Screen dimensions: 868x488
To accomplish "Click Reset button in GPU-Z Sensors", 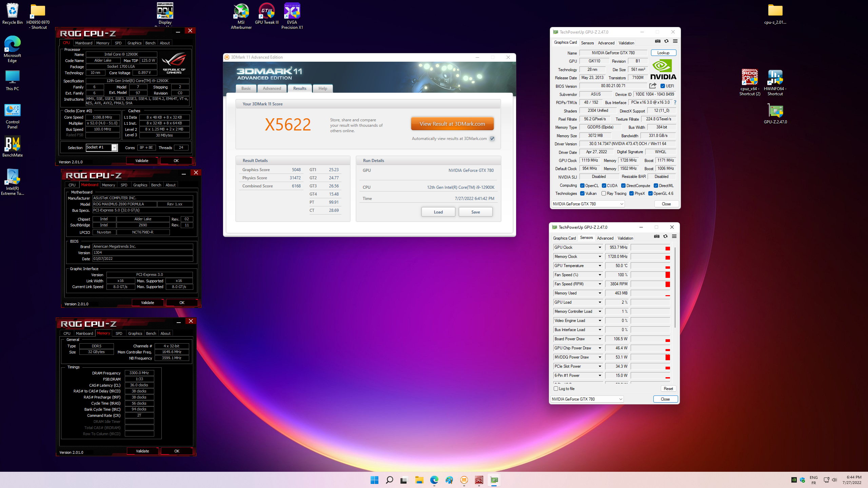I will (x=668, y=389).
